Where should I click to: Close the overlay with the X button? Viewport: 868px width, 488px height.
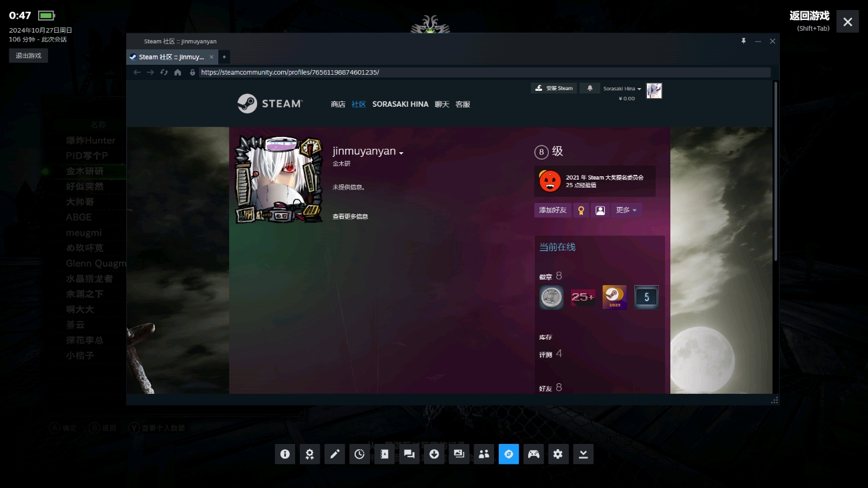847,21
